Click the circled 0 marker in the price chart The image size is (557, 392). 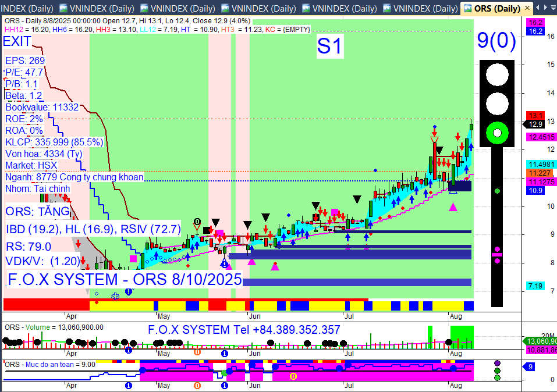click(x=197, y=221)
